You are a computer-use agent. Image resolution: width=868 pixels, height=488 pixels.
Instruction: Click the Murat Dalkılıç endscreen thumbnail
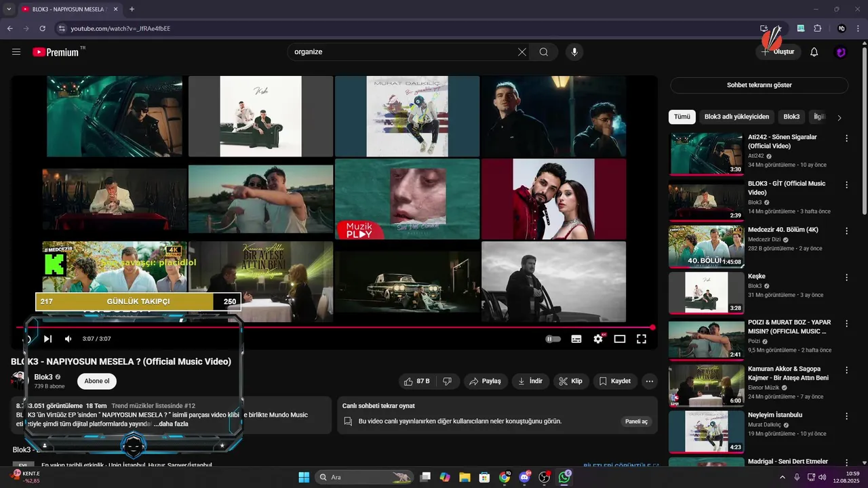407,116
